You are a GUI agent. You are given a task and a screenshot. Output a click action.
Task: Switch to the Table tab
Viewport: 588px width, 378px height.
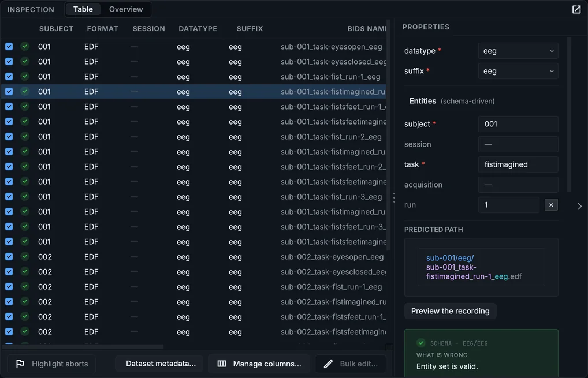point(83,9)
